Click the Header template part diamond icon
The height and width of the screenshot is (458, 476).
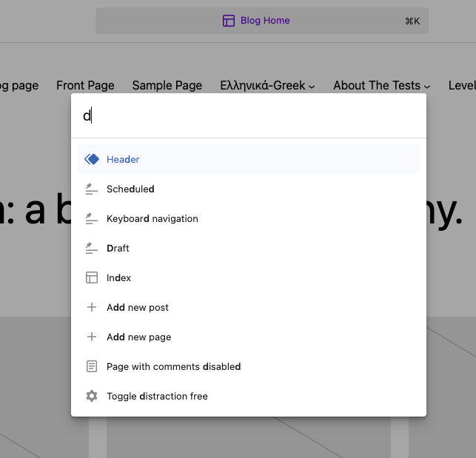point(92,159)
